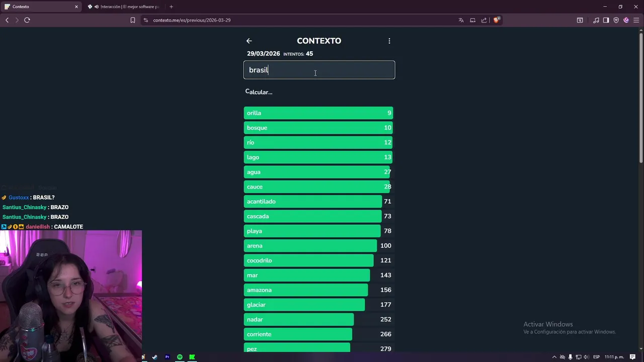This screenshot has width=644, height=362.
Task: Focus the word guess input with brasil
Action: pos(319,70)
